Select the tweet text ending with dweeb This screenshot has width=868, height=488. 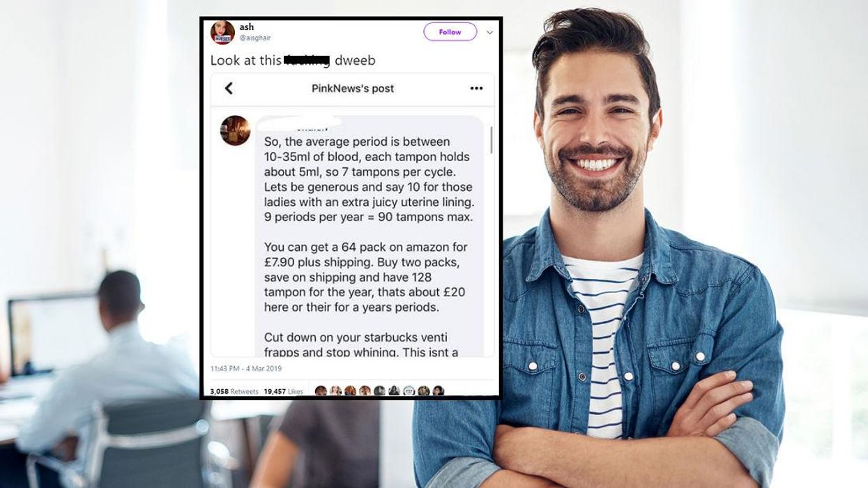click(x=293, y=61)
